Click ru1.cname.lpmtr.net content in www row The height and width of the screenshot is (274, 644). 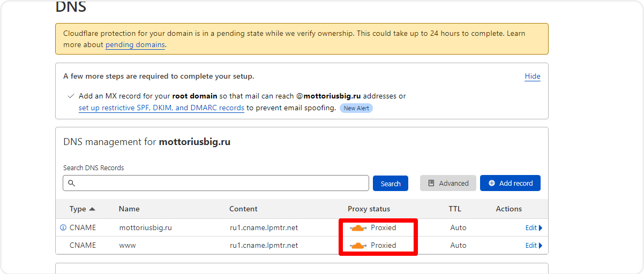coord(264,245)
